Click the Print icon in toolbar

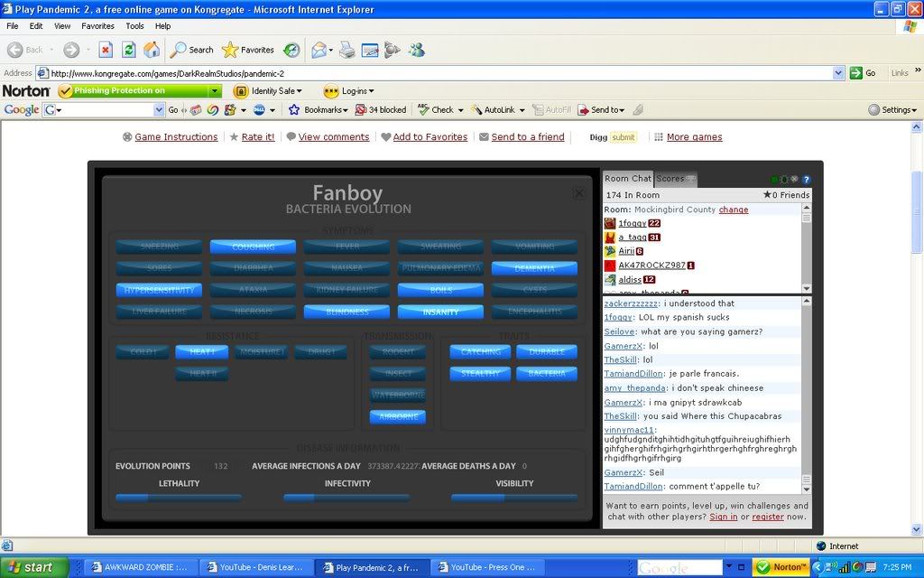pos(346,50)
